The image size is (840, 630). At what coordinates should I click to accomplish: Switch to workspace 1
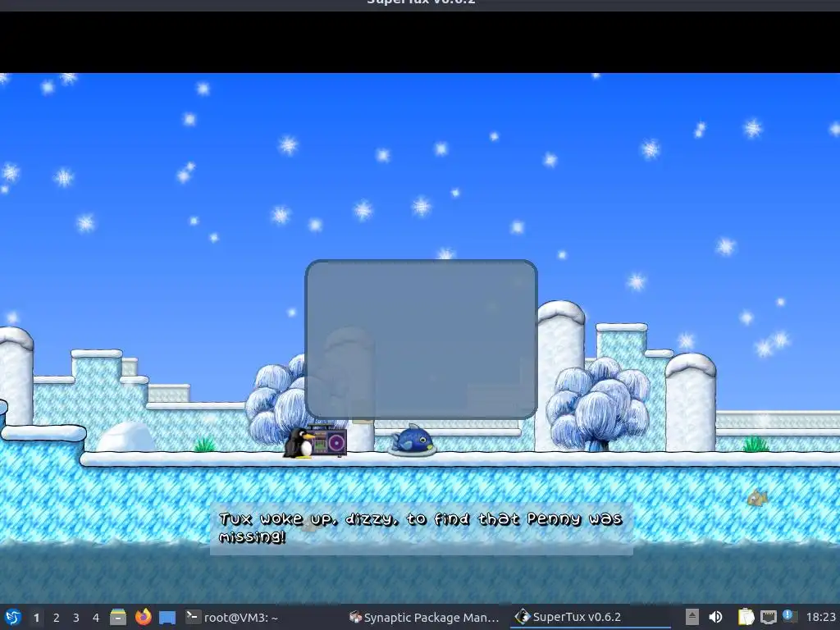[x=36, y=618]
